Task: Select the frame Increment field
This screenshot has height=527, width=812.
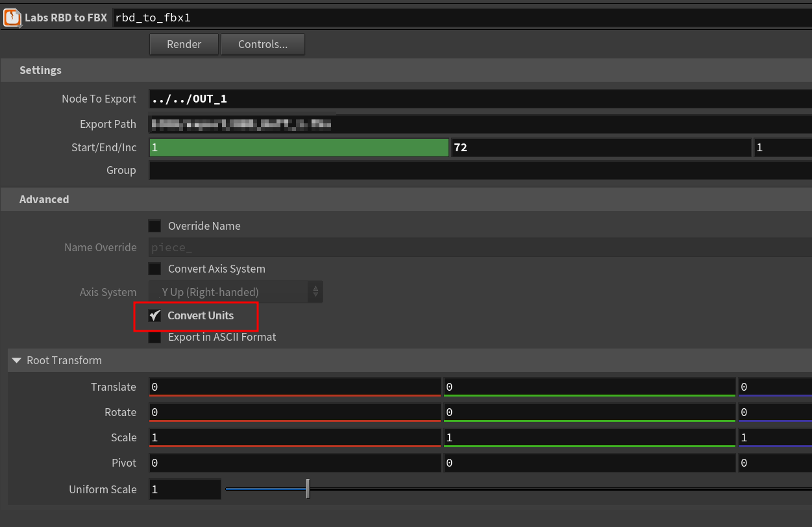Action: (783, 147)
